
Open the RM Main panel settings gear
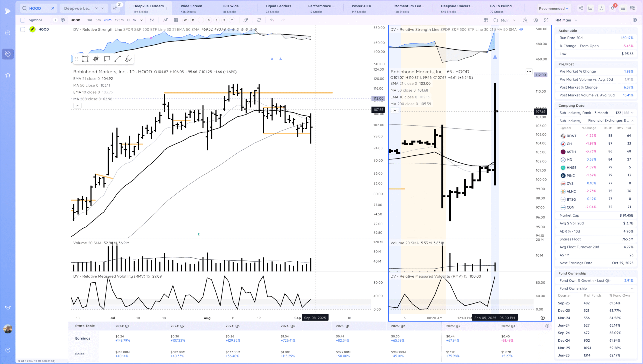635,20
